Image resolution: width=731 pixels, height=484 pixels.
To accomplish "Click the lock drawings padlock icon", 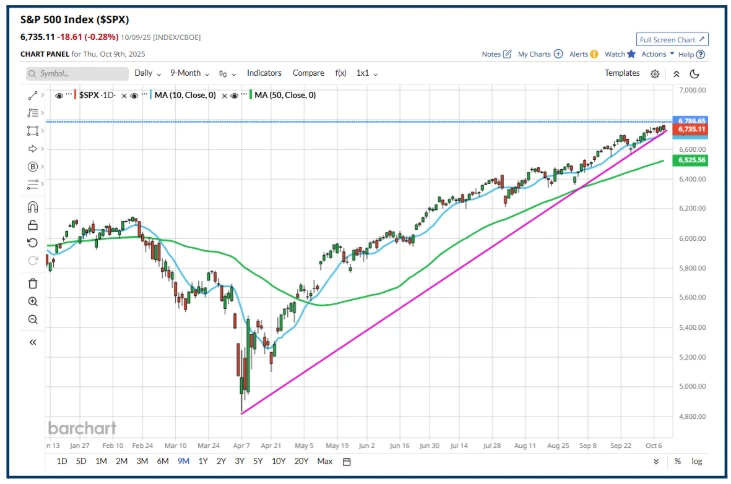I will (33, 225).
